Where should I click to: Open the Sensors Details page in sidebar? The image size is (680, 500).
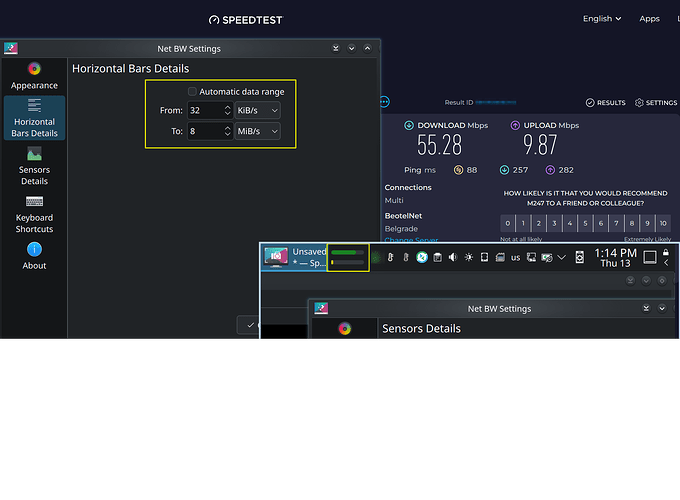(x=34, y=166)
